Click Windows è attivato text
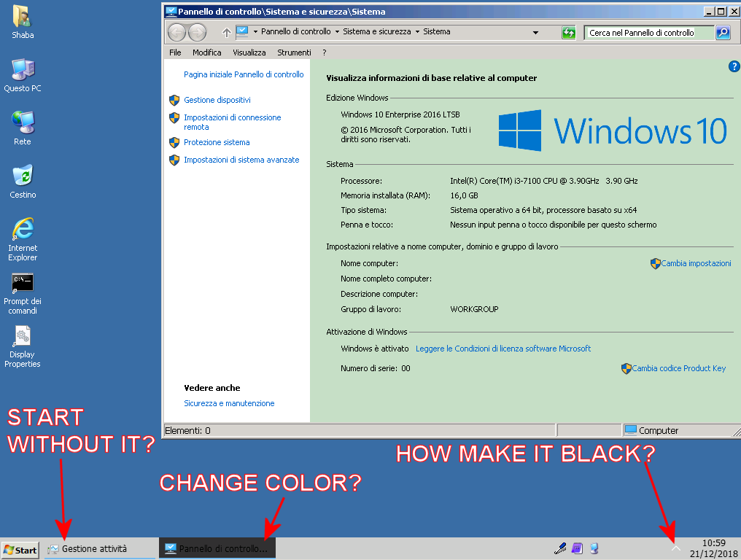The width and height of the screenshot is (741, 560). (x=374, y=349)
